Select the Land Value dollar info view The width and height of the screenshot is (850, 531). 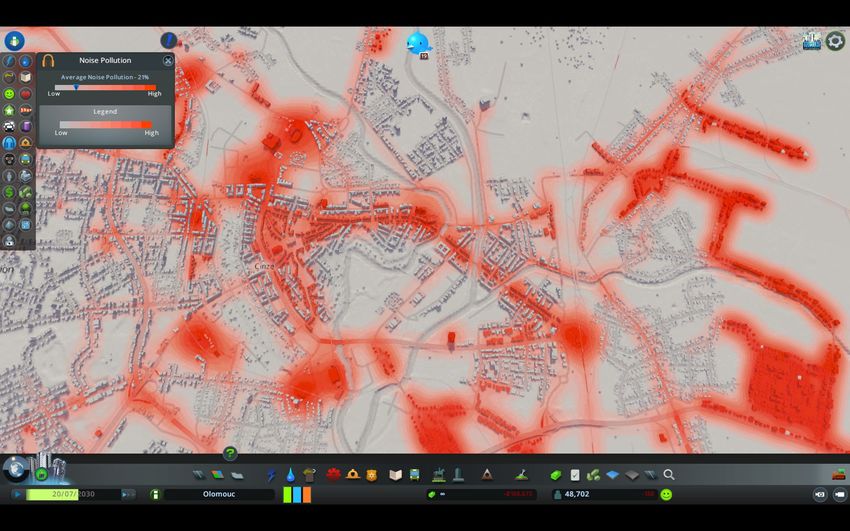tap(9, 192)
